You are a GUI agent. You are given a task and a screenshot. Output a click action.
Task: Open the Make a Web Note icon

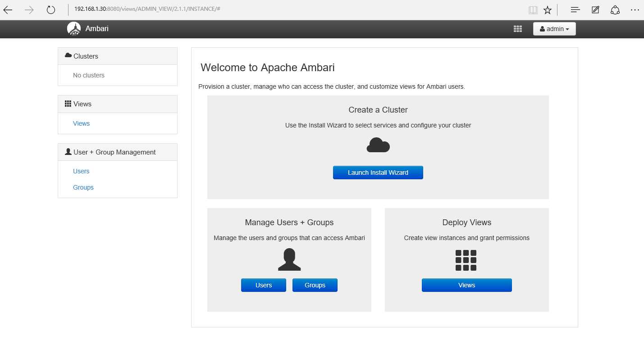pos(595,9)
